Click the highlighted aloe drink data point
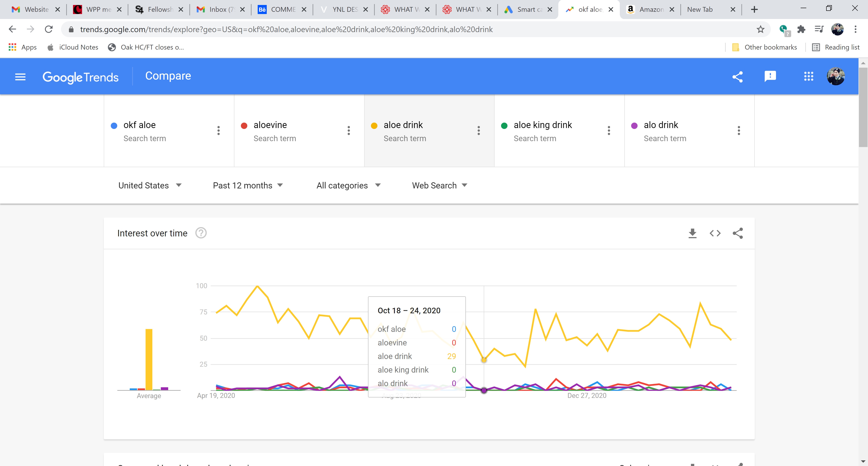Viewport: 868px width, 466px height. 484,360
